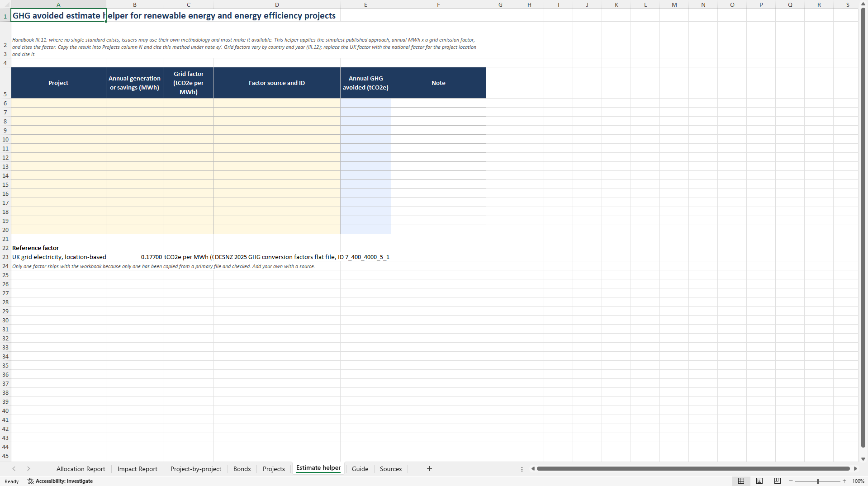
Task: Select column B header
Action: tap(134, 5)
